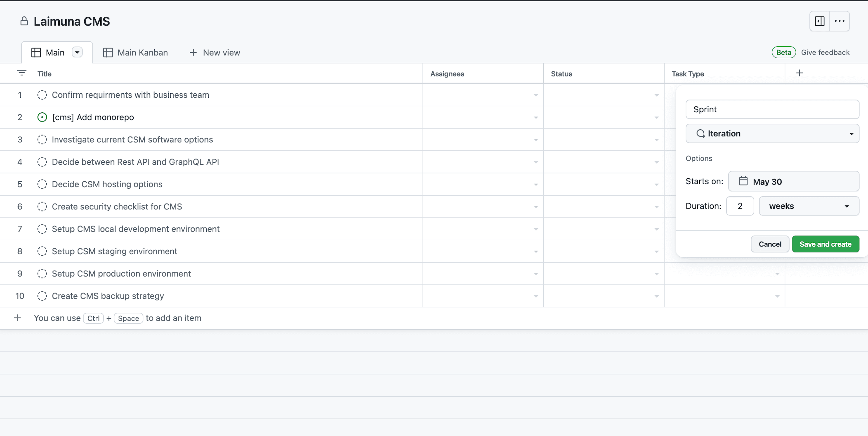This screenshot has height=436, width=868.
Task: Open Assignees dropdown for row 5
Action: pos(535,185)
